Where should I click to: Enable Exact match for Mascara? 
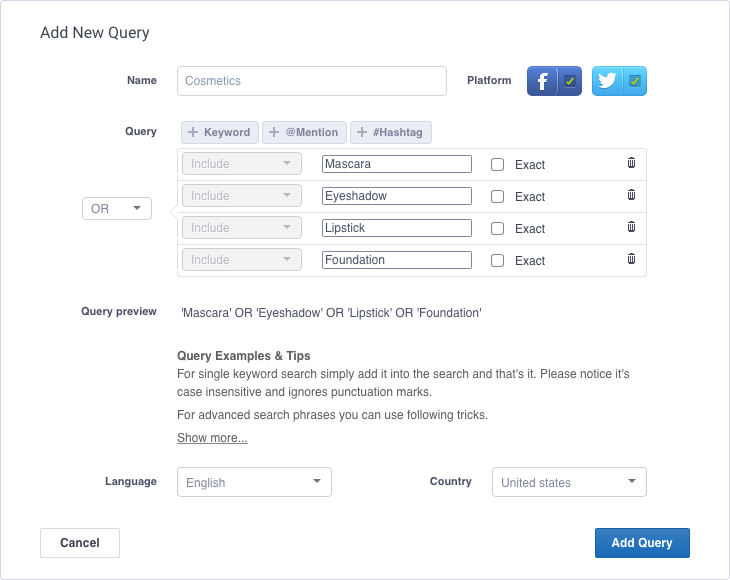point(498,165)
